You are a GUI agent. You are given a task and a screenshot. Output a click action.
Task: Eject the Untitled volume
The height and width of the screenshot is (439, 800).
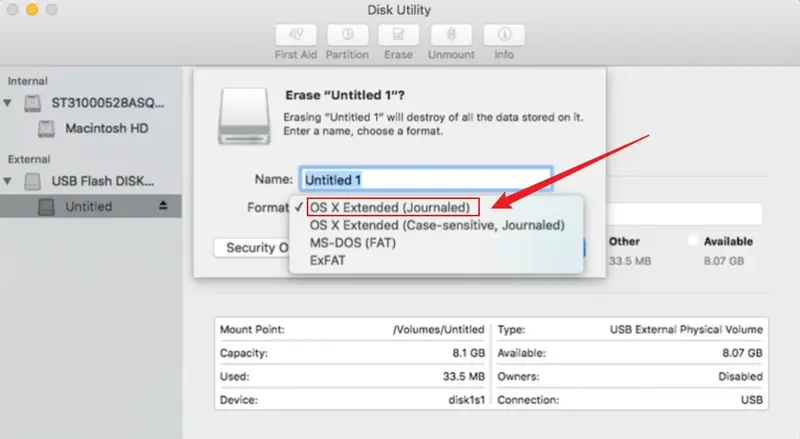click(x=163, y=205)
